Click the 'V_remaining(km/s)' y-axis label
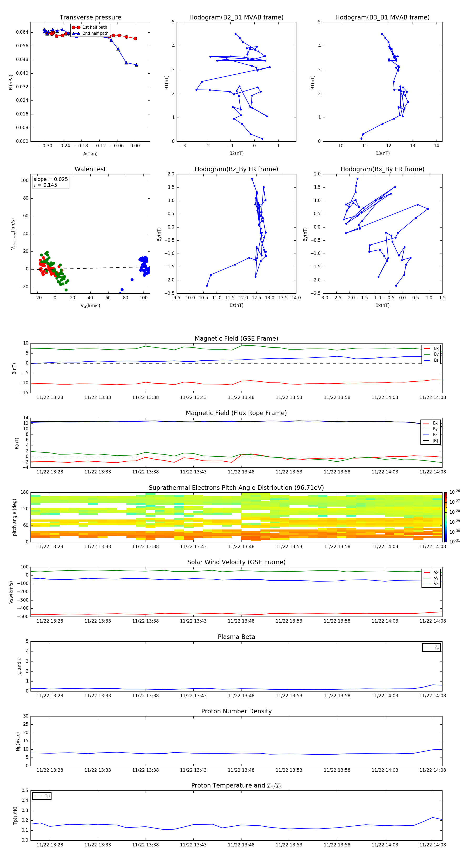473x868 pixels. [x=13, y=234]
